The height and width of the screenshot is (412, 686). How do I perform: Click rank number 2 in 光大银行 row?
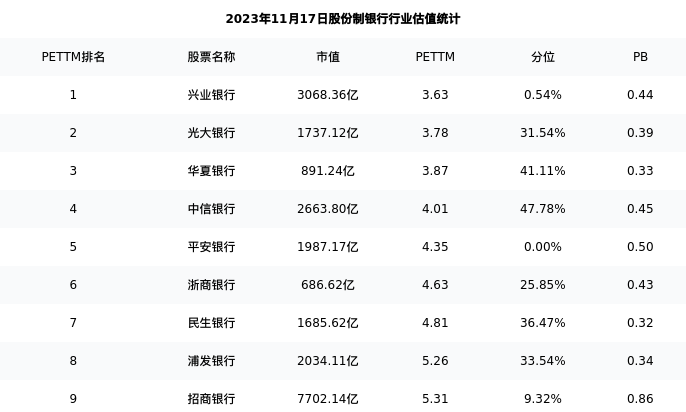pos(73,133)
